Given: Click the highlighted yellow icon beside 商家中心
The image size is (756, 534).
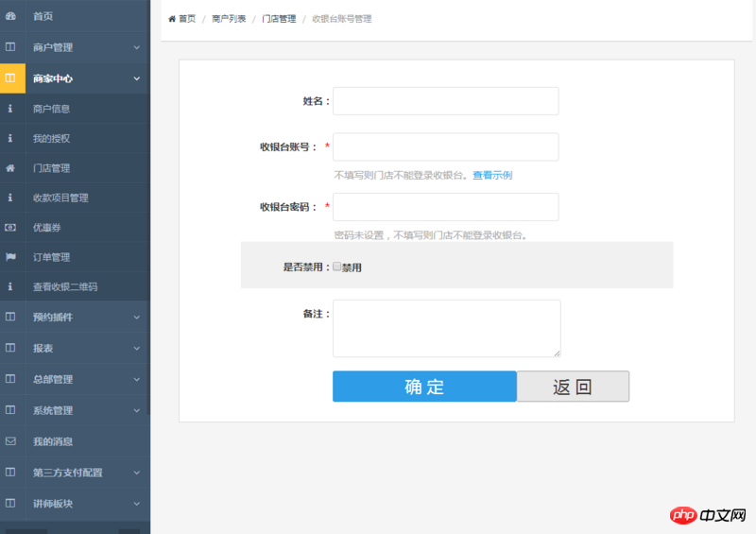Looking at the screenshot, I should click(x=10, y=78).
